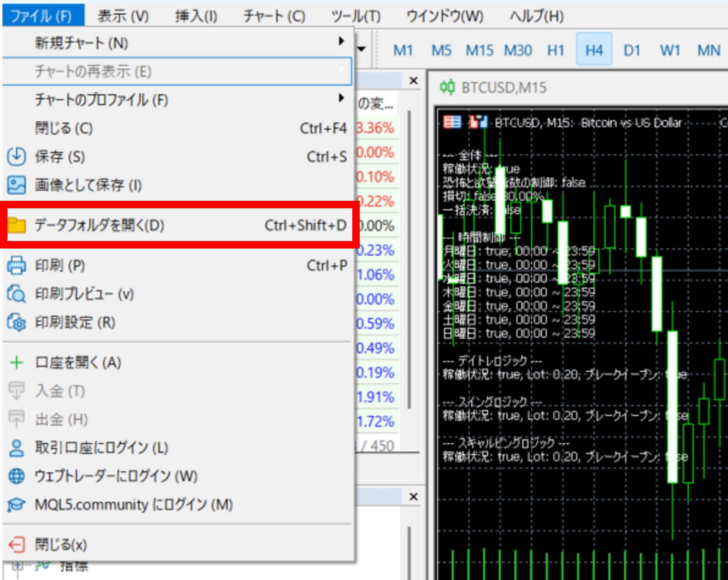Viewport: 728px width, 580px height.
Task: Select the M30 timeframe button
Action: coord(518,50)
